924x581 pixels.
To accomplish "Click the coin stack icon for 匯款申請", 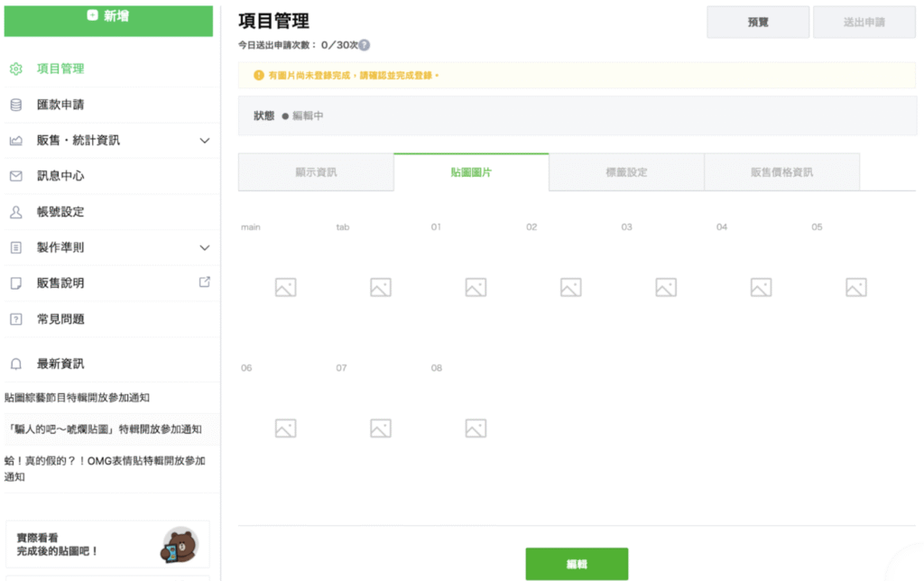I will point(15,105).
